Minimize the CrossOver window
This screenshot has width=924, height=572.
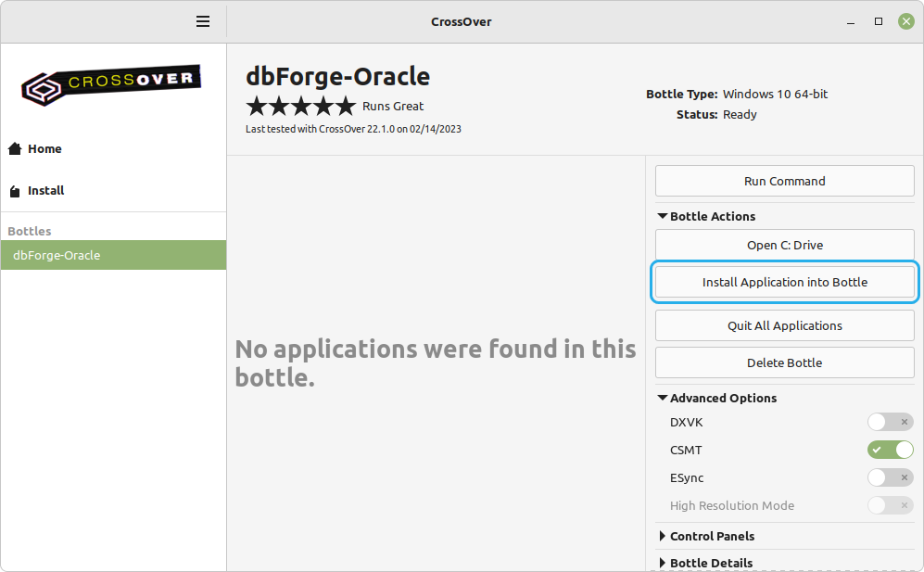(x=851, y=22)
